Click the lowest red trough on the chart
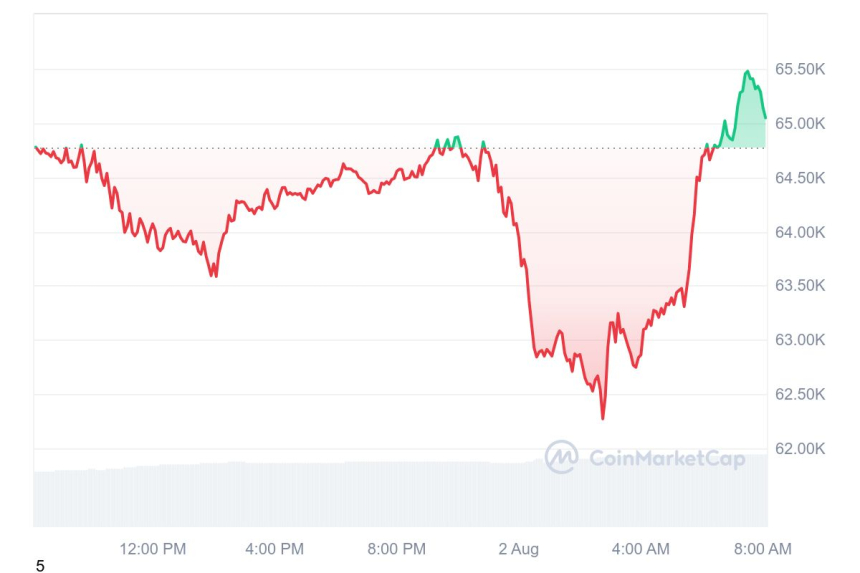Image resolution: width=860 pixels, height=573 pixels. point(602,418)
